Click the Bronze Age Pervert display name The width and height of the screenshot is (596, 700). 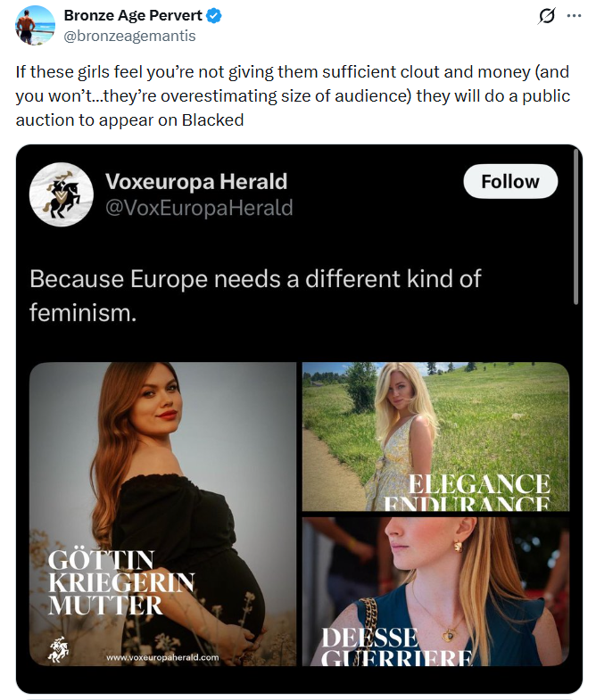(133, 16)
